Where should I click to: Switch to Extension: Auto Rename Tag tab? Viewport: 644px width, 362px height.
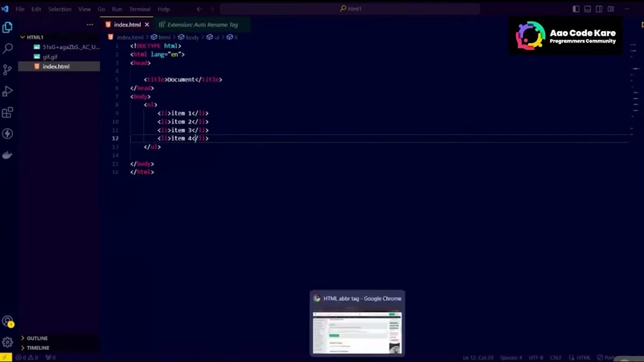coord(202,25)
